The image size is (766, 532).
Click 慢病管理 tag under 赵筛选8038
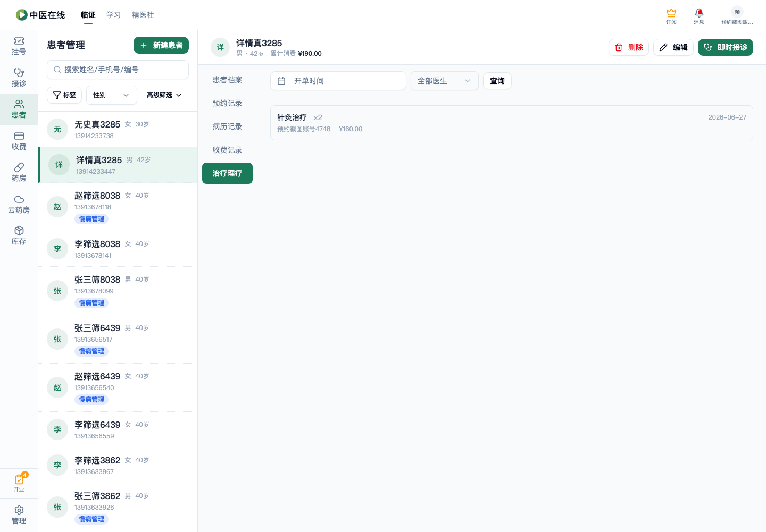tap(91, 219)
